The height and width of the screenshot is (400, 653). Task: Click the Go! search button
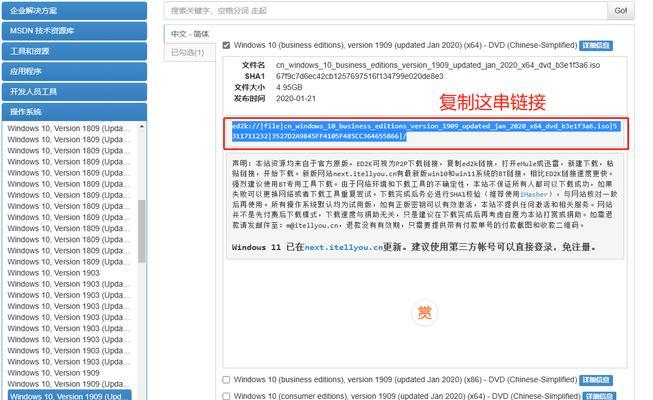coord(621,10)
